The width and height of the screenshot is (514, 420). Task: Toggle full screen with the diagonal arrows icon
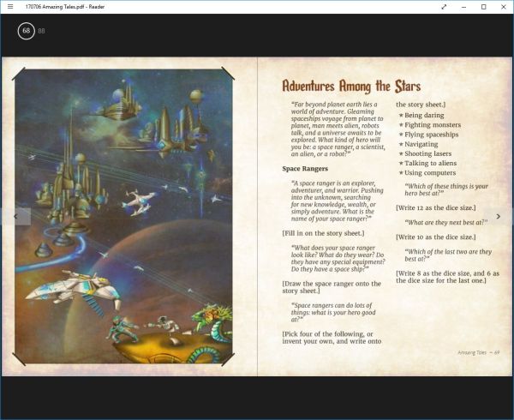click(444, 7)
